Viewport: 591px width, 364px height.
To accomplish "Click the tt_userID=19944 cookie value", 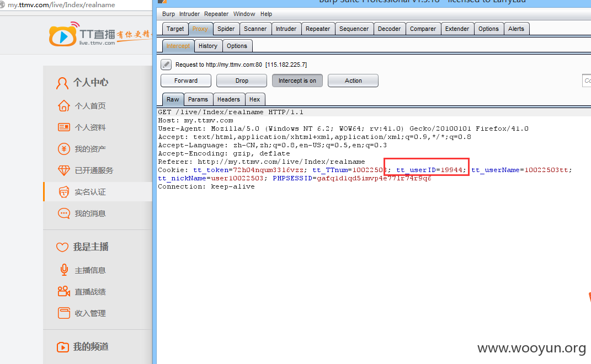I will point(429,170).
